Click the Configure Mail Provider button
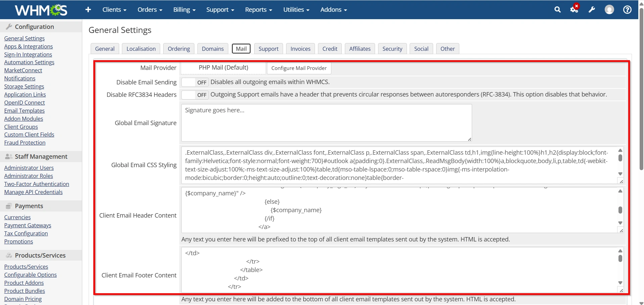 pyautogui.click(x=299, y=68)
